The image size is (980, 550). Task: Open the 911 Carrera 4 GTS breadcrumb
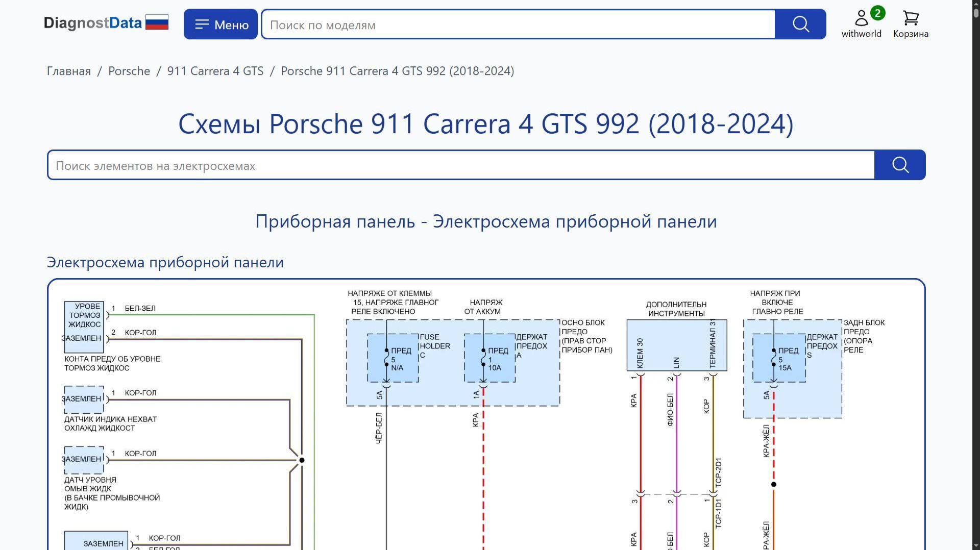coord(215,71)
